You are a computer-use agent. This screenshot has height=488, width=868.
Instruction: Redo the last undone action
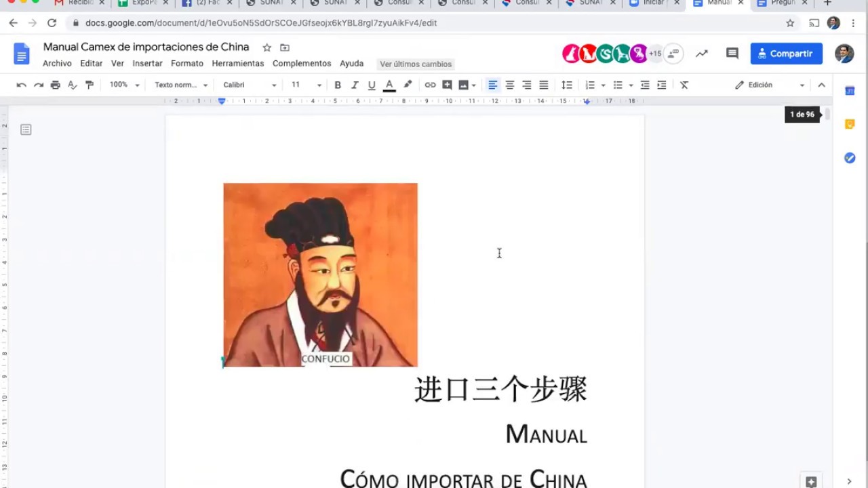coord(39,85)
